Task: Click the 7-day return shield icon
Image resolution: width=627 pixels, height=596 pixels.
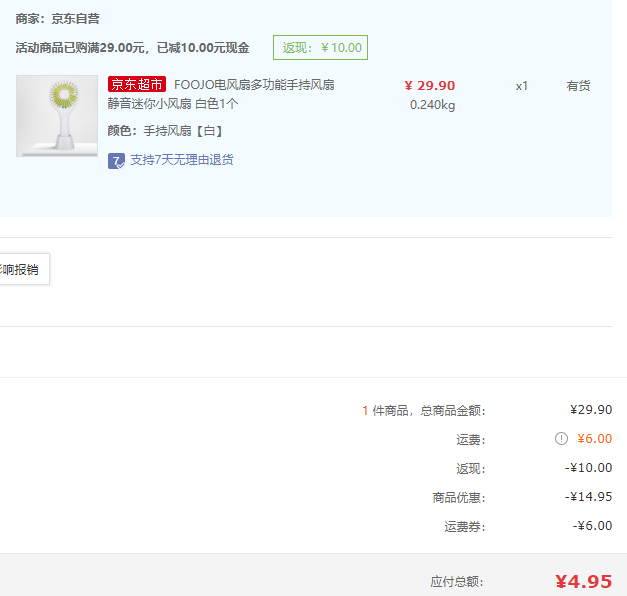Action: pyautogui.click(x=116, y=161)
